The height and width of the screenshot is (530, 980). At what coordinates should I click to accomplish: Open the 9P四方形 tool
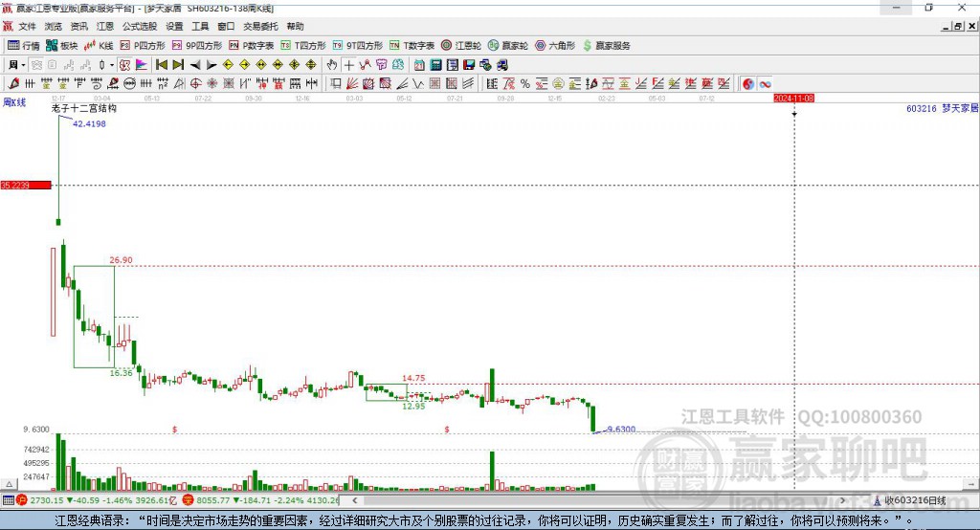tap(196, 46)
